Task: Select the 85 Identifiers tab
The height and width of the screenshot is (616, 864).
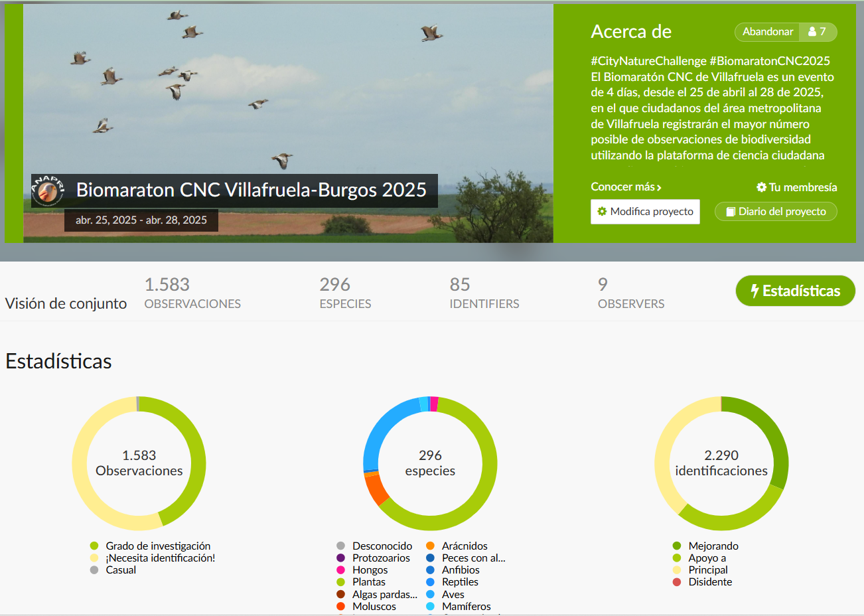Action: tap(484, 293)
